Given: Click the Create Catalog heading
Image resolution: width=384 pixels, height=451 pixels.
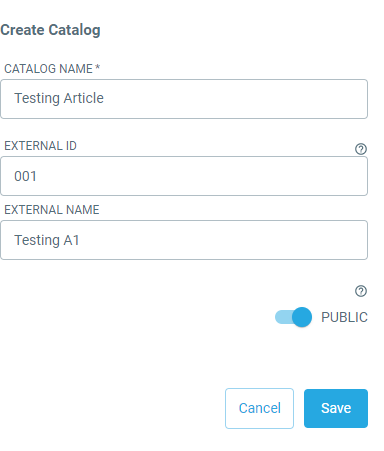Looking at the screenshot, I should 50,30.
